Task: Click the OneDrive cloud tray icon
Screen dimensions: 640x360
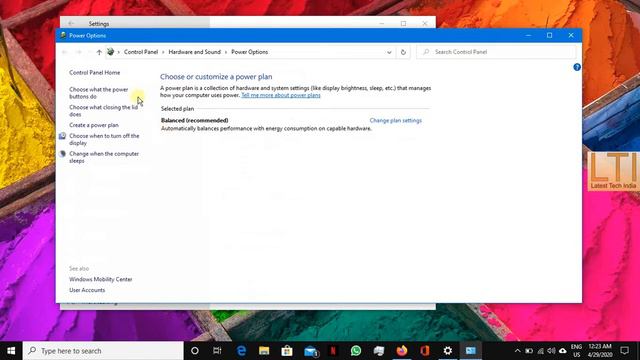Action: click(563, 351)
